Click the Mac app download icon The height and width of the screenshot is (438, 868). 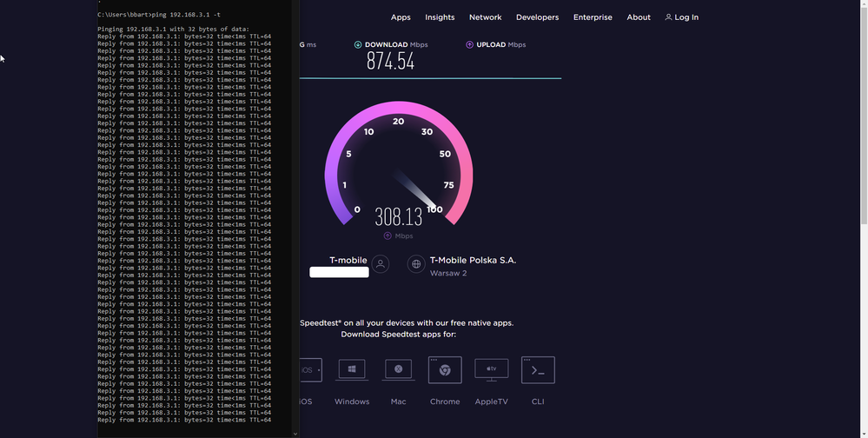[x=398, y=369]
